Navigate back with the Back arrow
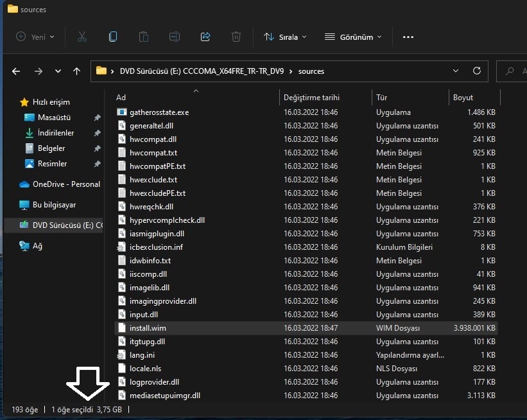Screen dimensions: 527x420 click(17, 71)
